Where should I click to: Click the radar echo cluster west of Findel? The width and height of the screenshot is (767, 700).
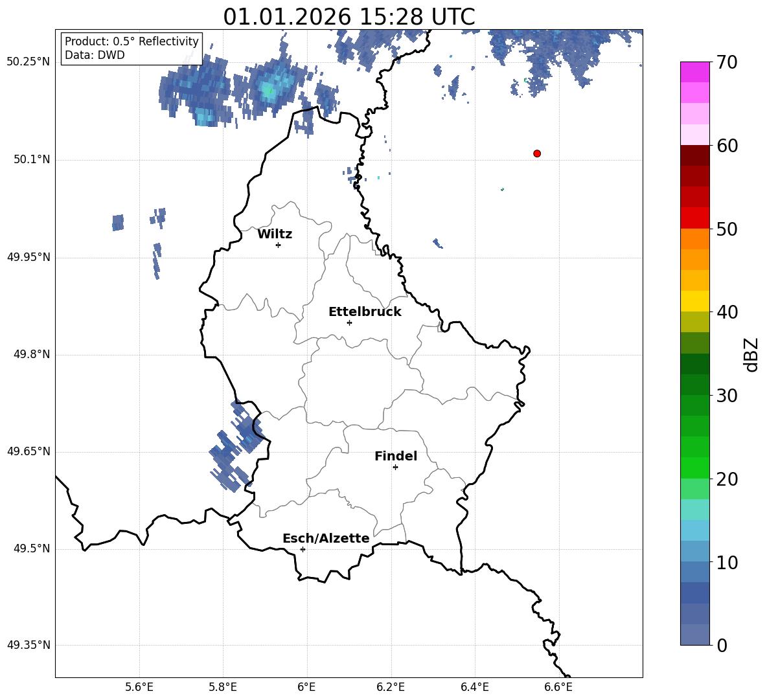[237, 446]
